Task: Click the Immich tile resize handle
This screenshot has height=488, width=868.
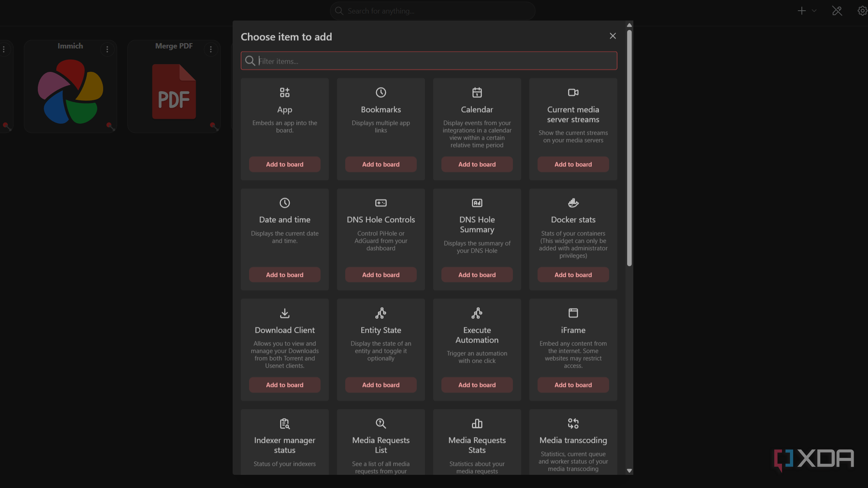Action: click(x=110, y=126)
